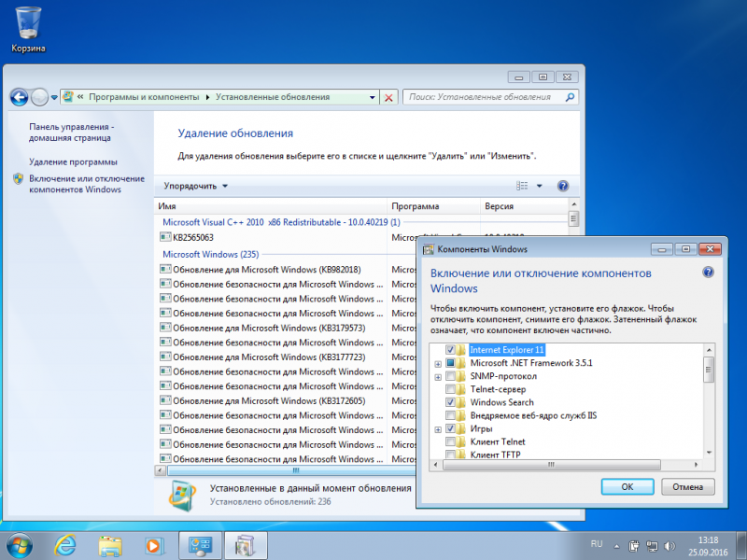This screenshot has height=560, width=747.
Task: Toggle Microsoft .NET Framework 3.5.1 checkbox
Action: pos(450,363)
